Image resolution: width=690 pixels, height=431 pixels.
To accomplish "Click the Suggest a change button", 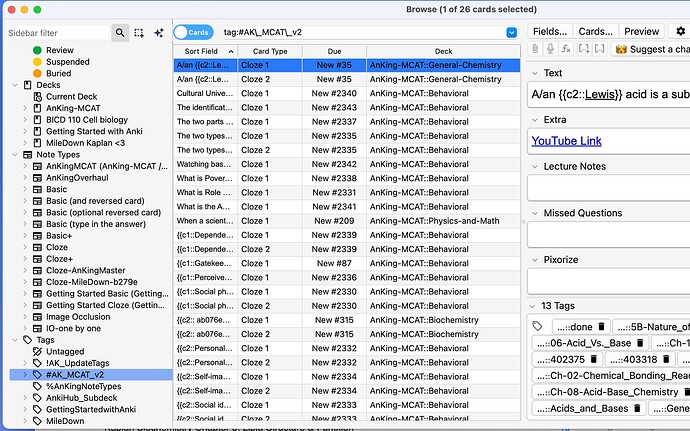I will point(651,49).
